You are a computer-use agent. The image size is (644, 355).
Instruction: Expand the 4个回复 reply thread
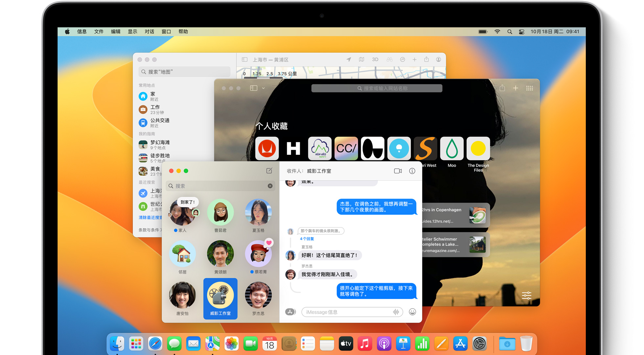(307, 239)
